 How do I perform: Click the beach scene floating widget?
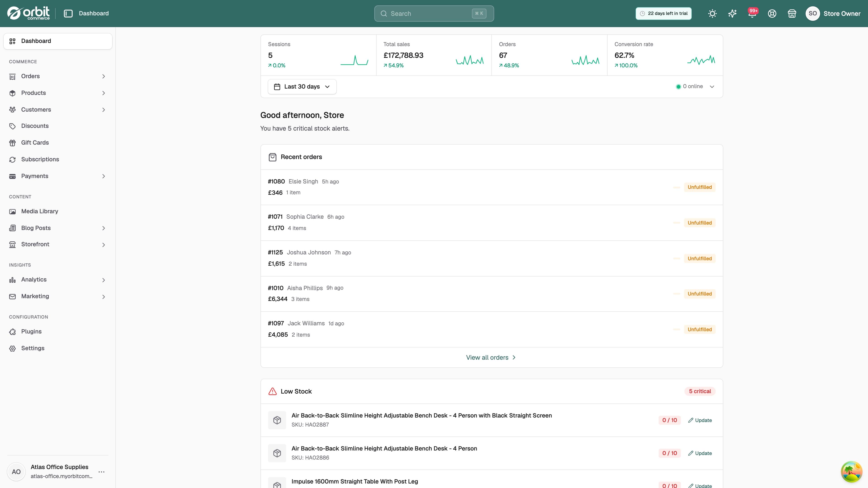(851, 472)
